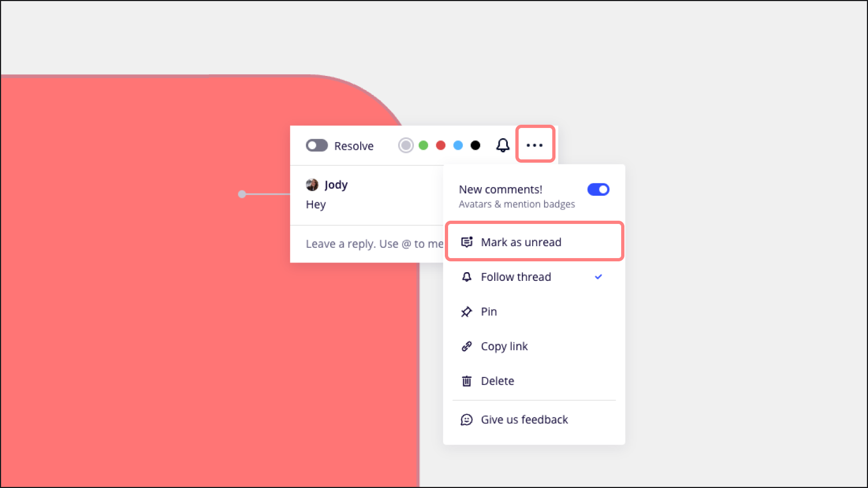
Task: Toggle the Resolve switch
Action: point(317,145)
